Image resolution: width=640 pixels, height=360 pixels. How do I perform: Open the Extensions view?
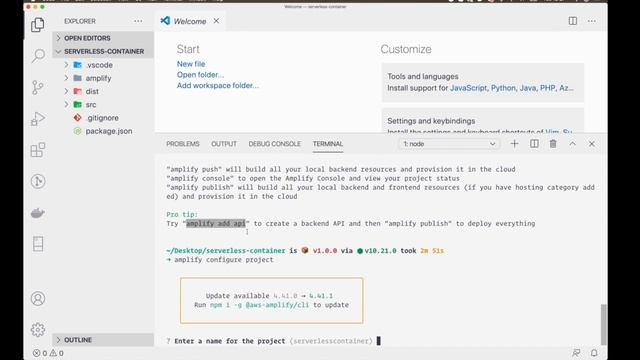point(38,150)
